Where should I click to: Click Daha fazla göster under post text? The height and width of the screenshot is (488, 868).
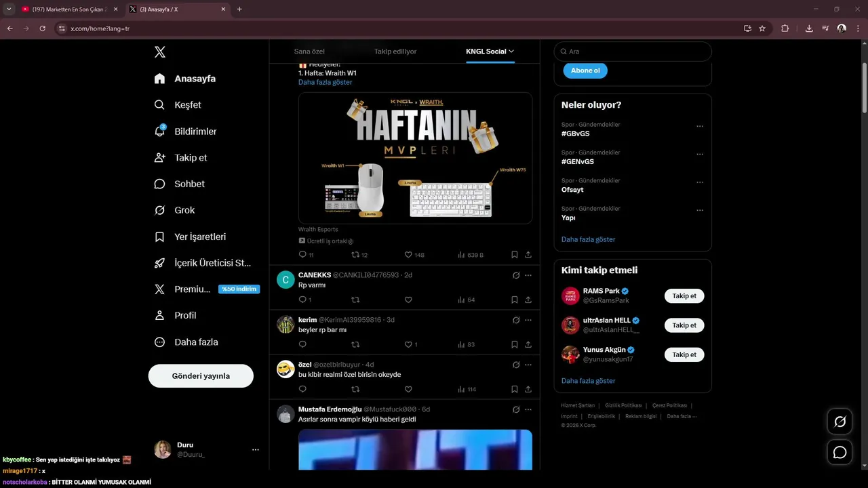tap(325, 82)
